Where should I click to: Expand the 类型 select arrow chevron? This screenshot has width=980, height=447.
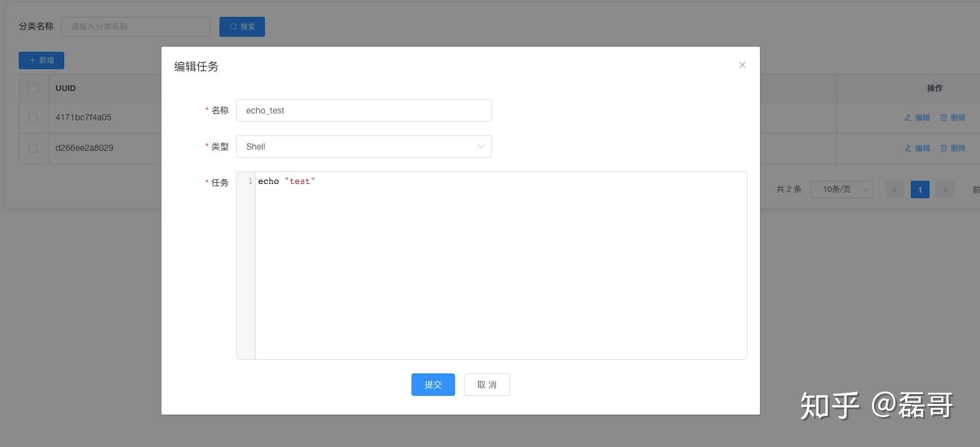click(x=481, y=147)
